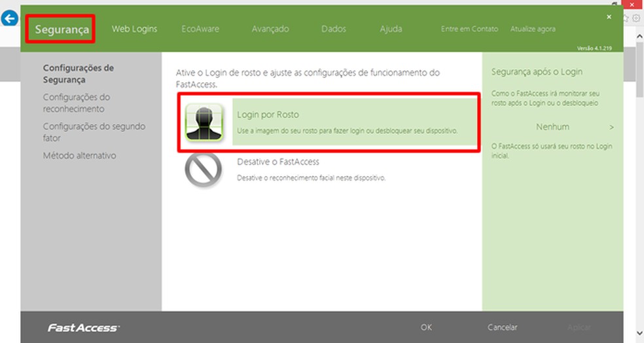
Task: Click the FastAccess logo in footer
Action: coord(83,327)
